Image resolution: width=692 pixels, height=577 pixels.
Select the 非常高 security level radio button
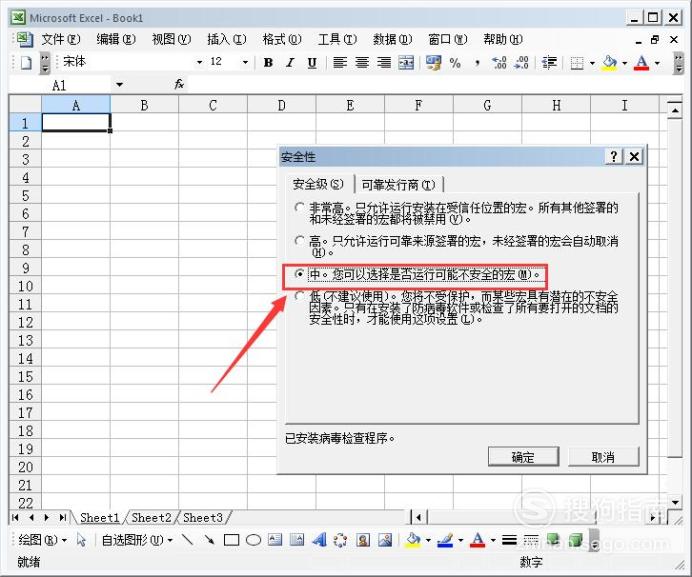[x=300, y=207]
